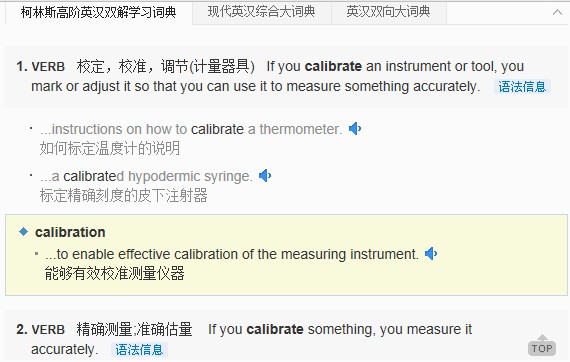Switch to the 英汉双向大词典 tab
Screen dimensions: 570x362
[x=389, y=12]
